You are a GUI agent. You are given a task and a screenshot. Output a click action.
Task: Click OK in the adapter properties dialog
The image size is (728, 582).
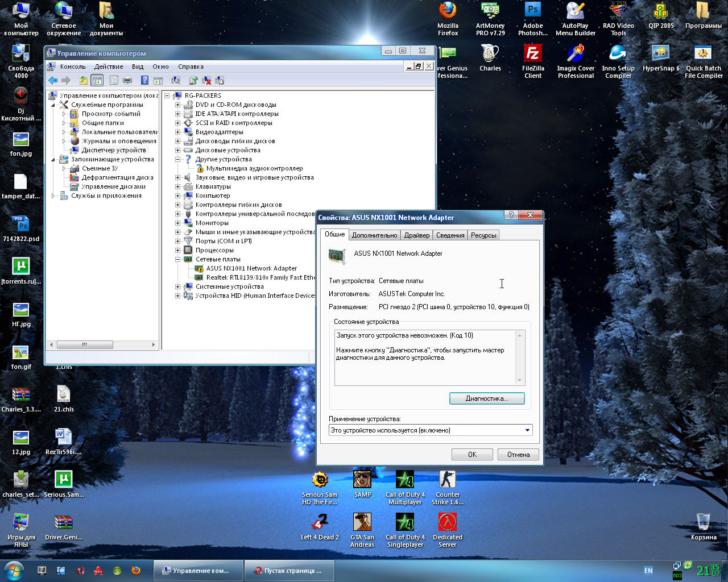(x=472, y=454)
